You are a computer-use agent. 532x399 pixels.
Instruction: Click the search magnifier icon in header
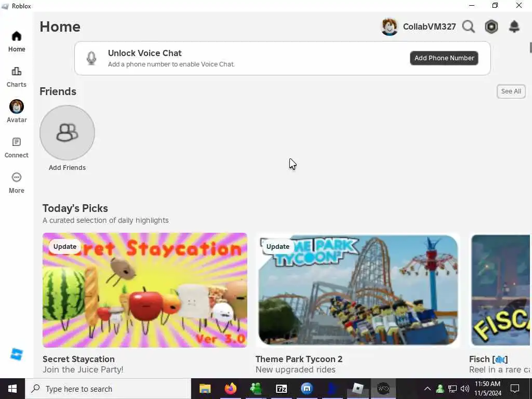[469, 26]
